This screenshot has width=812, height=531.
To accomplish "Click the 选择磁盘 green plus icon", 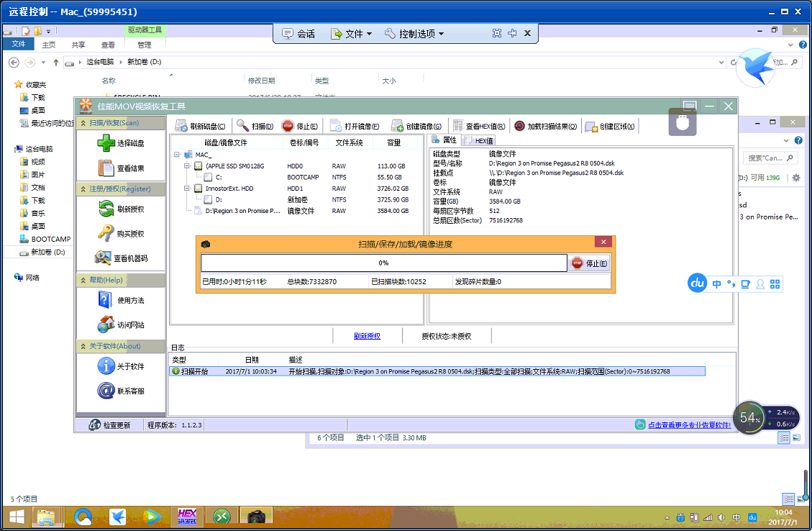I will coord(106,143).
